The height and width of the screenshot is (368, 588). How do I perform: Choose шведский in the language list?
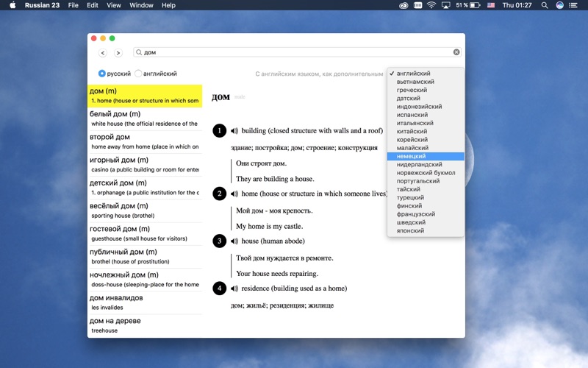pos(426,222)
